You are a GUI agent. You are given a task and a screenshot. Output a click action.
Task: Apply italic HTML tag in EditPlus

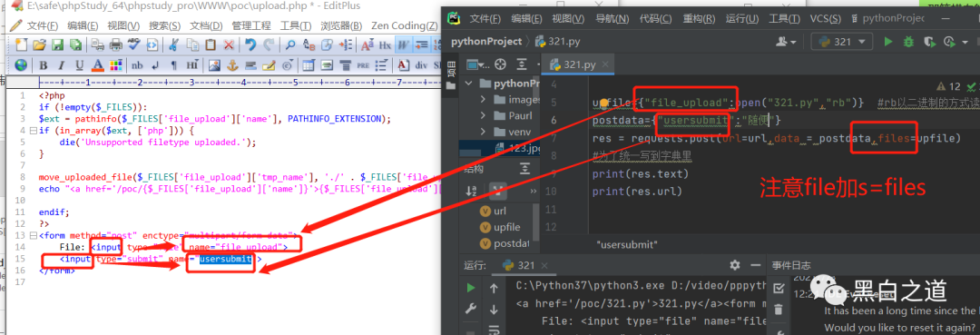62,65
